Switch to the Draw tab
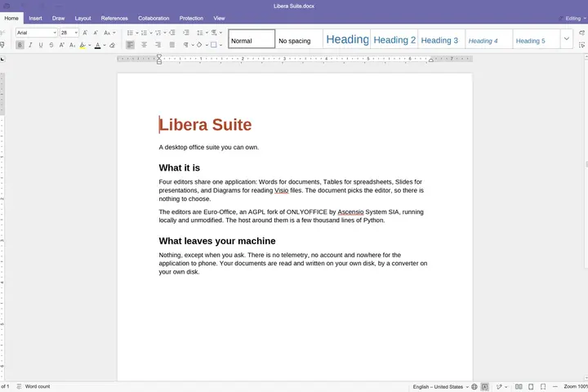 [59, 18]
